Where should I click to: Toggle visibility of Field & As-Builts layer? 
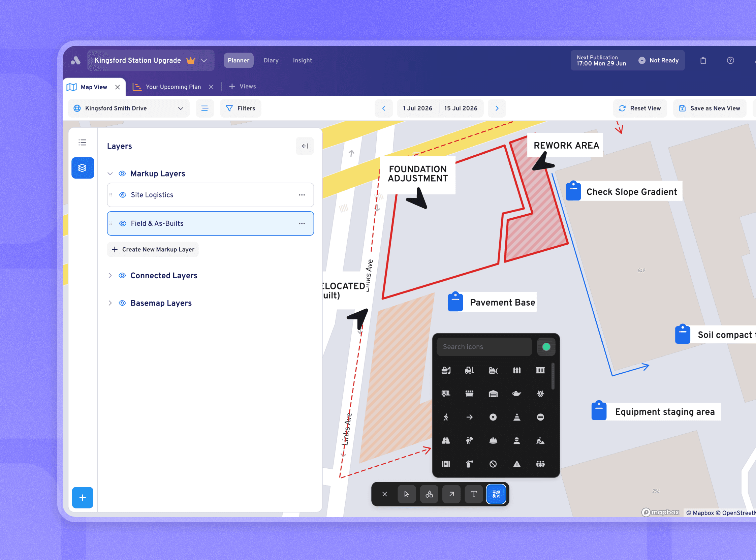click(x=123, y=223)
